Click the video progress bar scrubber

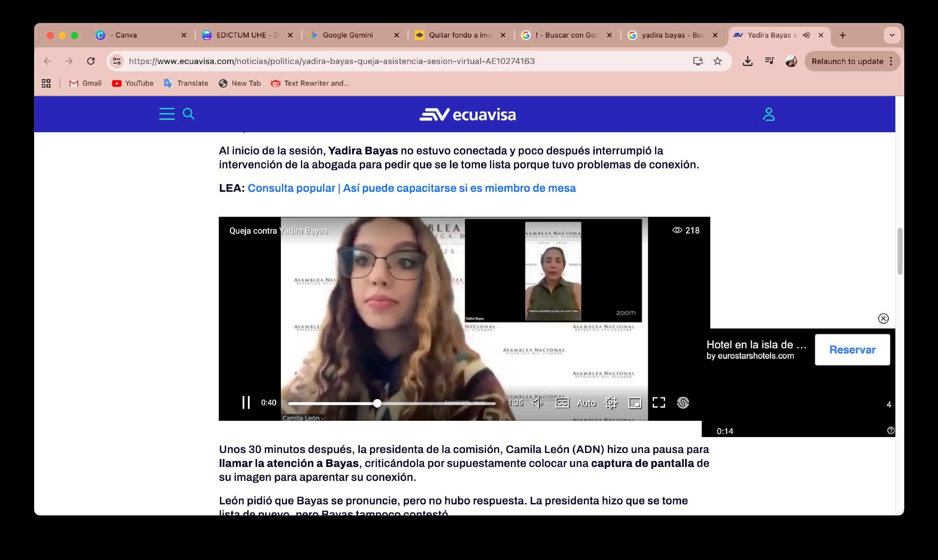point(377,403)
